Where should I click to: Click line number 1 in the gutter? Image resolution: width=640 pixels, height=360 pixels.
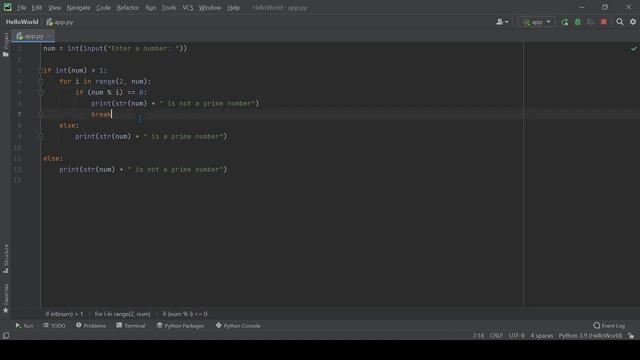tap(19, 49)
